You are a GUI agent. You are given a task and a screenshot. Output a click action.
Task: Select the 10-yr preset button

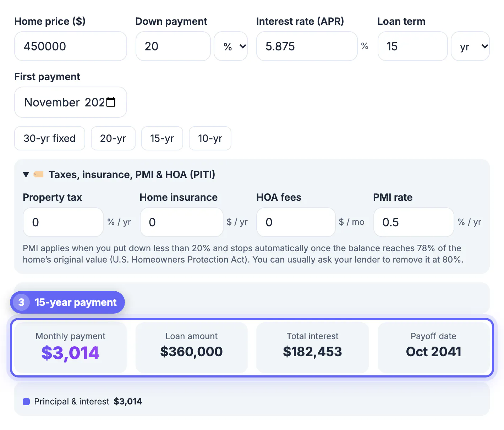pyautogui.click(x=210, y=138)
